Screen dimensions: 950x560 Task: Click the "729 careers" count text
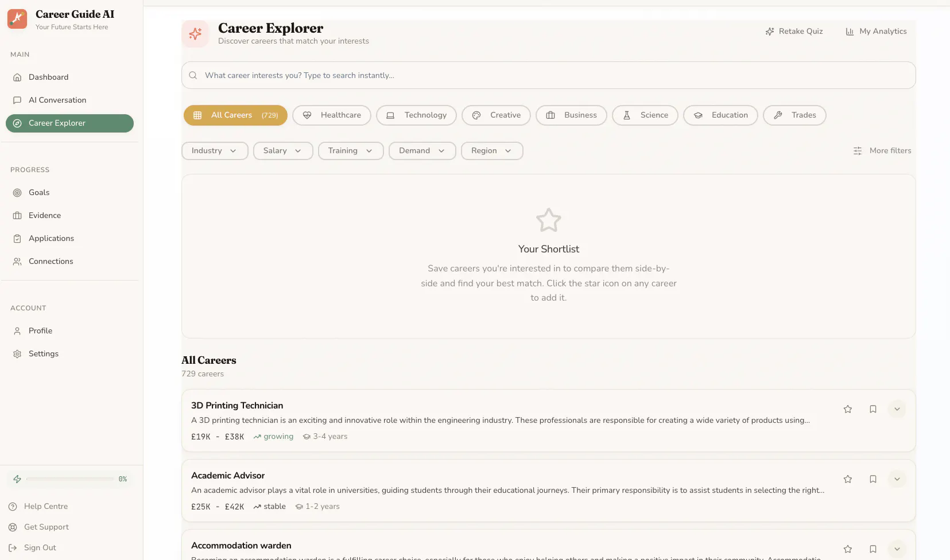203,374
